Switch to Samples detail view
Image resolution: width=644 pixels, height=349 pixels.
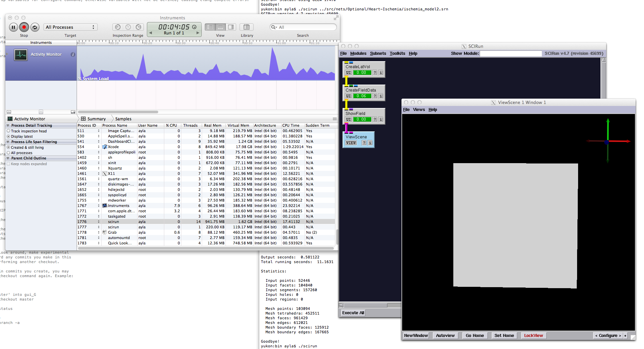(123, 119)
